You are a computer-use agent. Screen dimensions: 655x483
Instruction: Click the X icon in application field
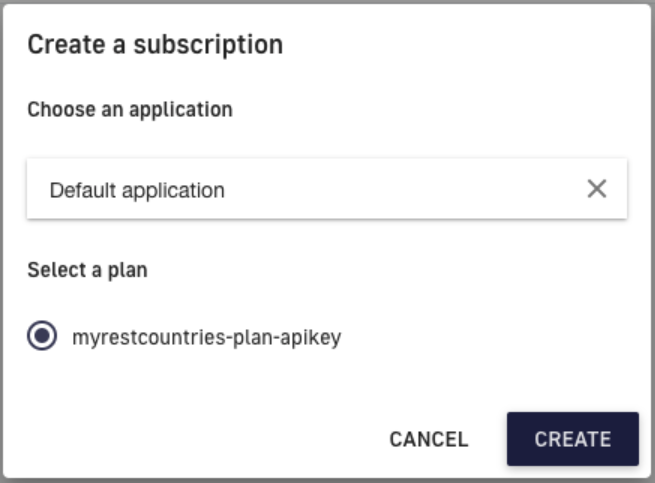tap(597, 189)
